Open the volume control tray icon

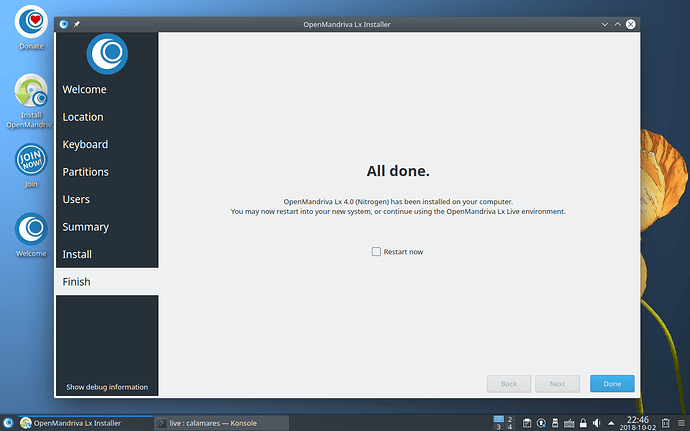(x=597, y=423)
